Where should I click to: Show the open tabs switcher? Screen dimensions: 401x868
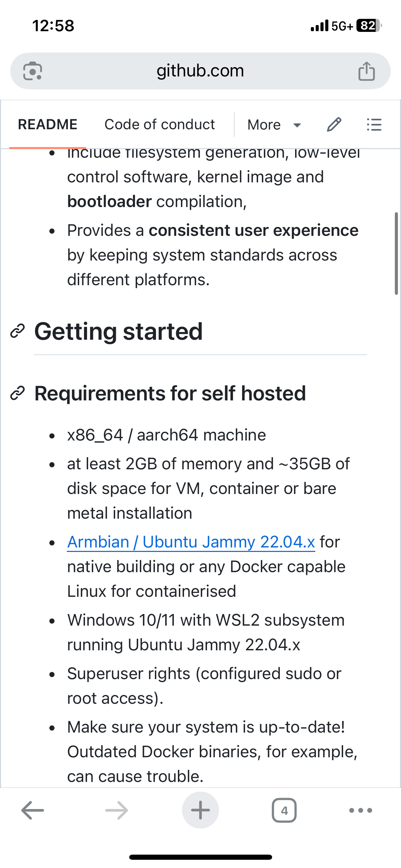point(284,810)
